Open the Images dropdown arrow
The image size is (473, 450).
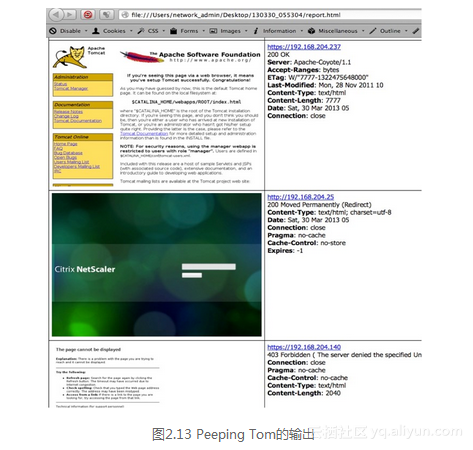(246, 31)
